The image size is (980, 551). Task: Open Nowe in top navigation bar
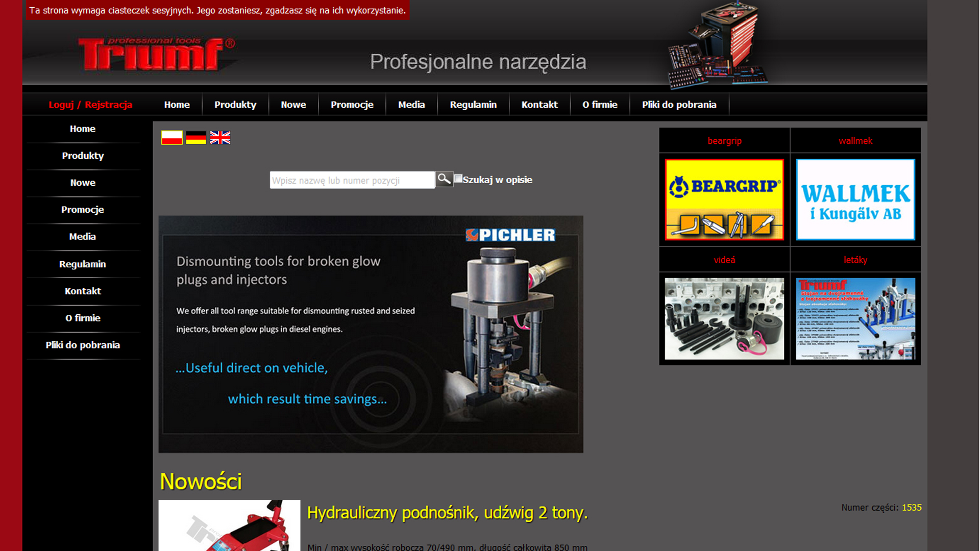click(x=293, y=105)
